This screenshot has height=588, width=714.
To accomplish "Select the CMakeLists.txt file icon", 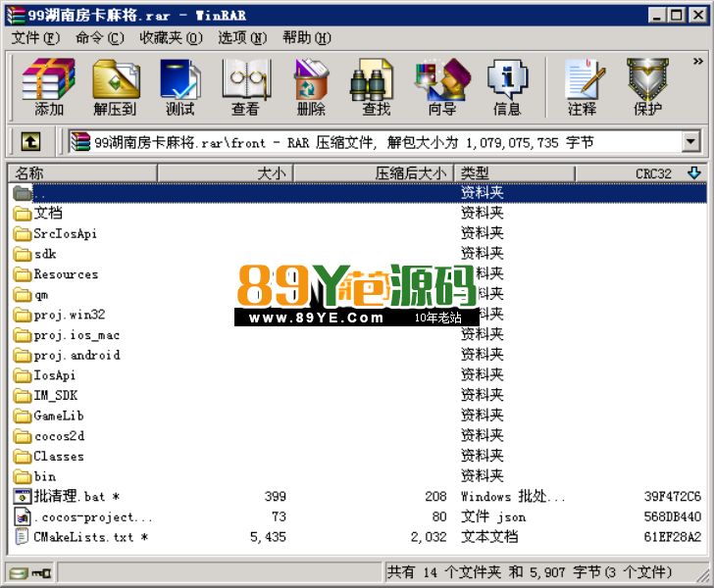I will pyautogui.click(x=22, y=537).
